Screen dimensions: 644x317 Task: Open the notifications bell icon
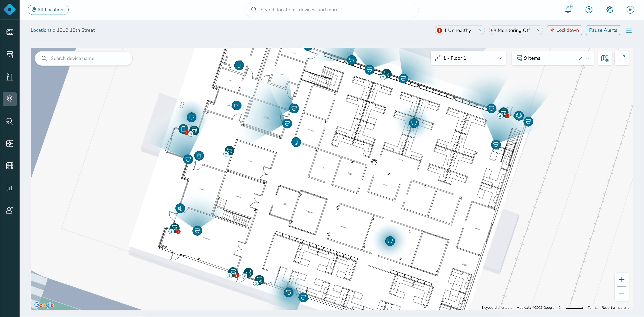tap(568, 10)
